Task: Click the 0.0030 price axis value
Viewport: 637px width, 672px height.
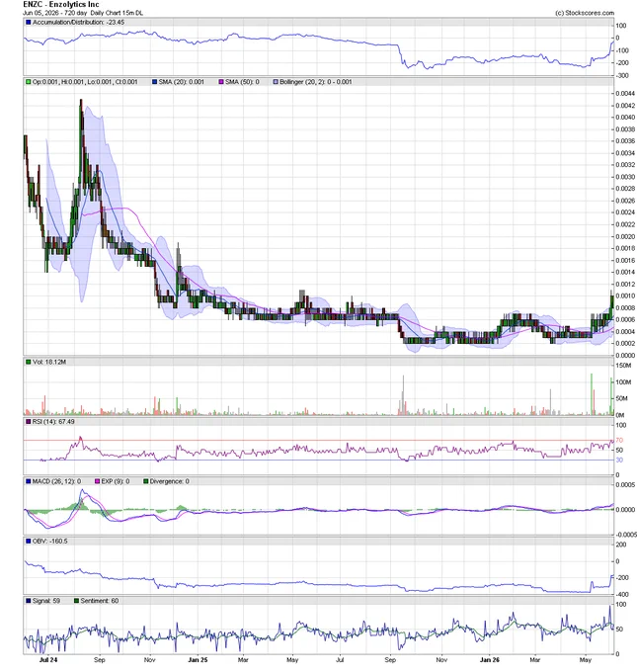Action: [x=625, y=177]
